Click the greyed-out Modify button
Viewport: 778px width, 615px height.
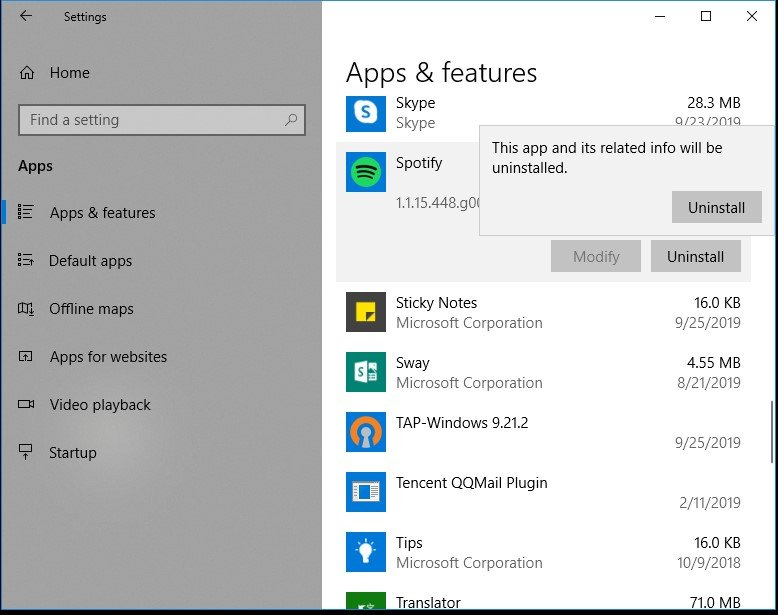click(x=595, y=256)
